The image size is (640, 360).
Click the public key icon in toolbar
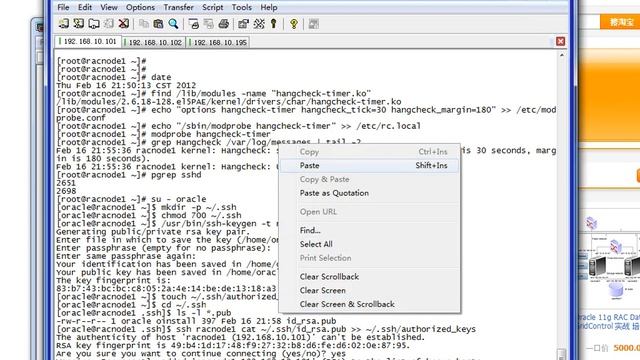274,24
